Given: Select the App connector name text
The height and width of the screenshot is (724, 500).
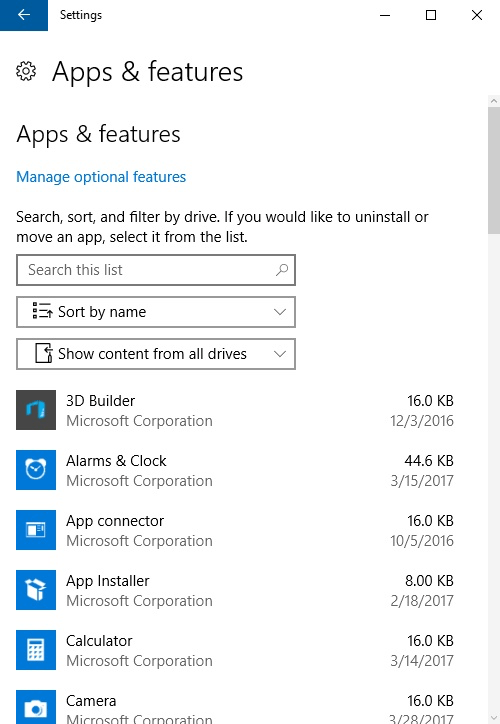Looking at the screenshot, I should 115,521.
